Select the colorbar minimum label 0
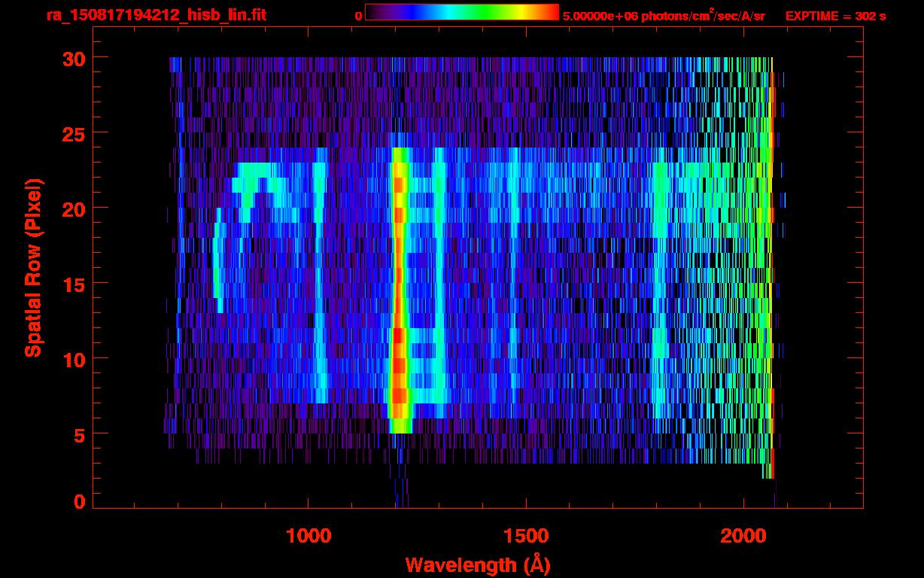 (x=358, y=16)
